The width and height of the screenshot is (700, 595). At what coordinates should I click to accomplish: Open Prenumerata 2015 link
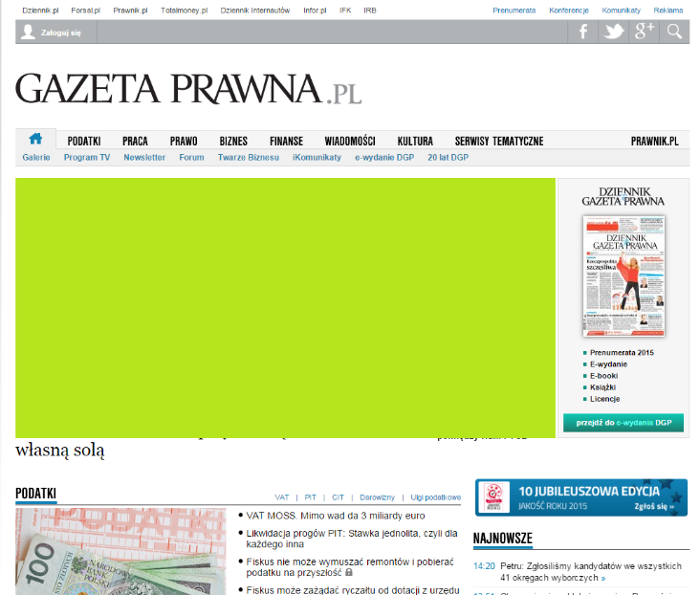point(622,352)
